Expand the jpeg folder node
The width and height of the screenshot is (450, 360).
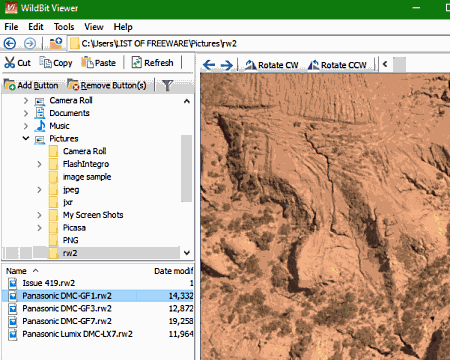39,190
